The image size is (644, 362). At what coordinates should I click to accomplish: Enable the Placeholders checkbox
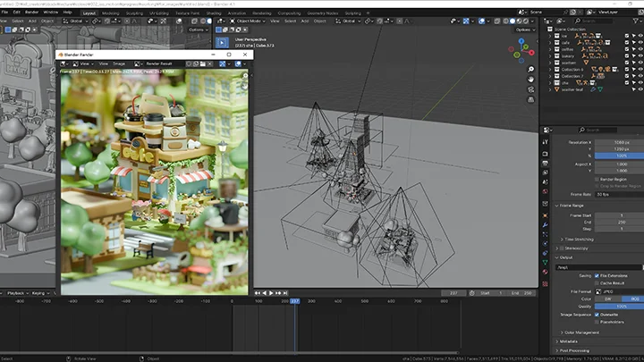pos(597,322)
